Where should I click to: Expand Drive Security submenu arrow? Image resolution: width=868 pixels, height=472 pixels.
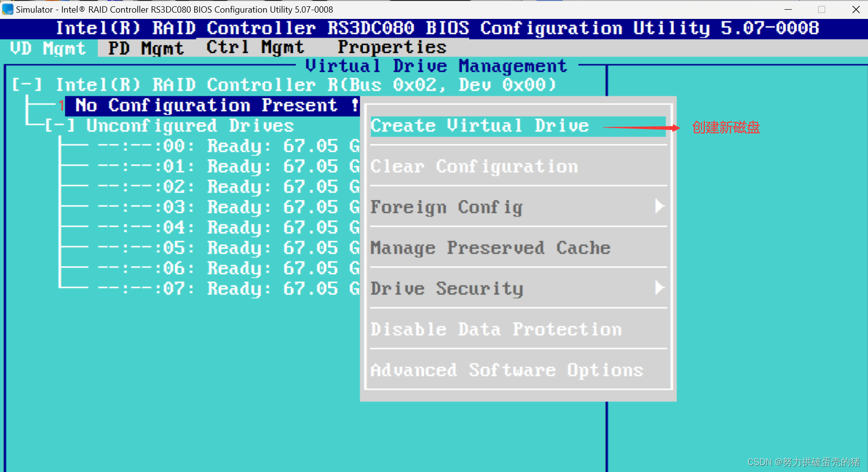[x=659, y=288]
